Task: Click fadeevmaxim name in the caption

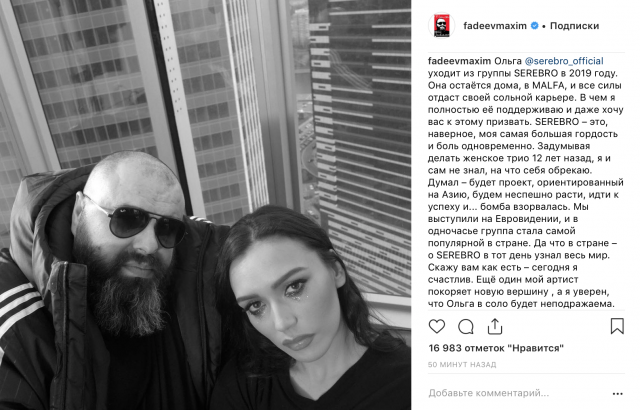Action: click(x=459, y=61)
